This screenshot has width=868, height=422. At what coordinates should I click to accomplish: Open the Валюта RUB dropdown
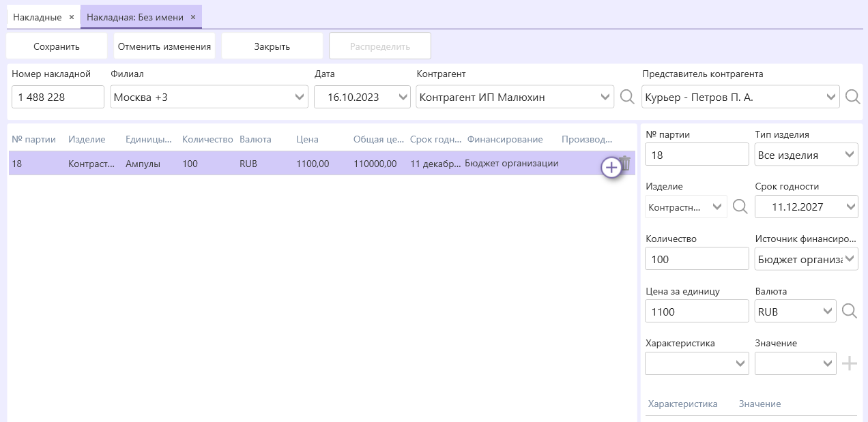(x=828, y=312)
